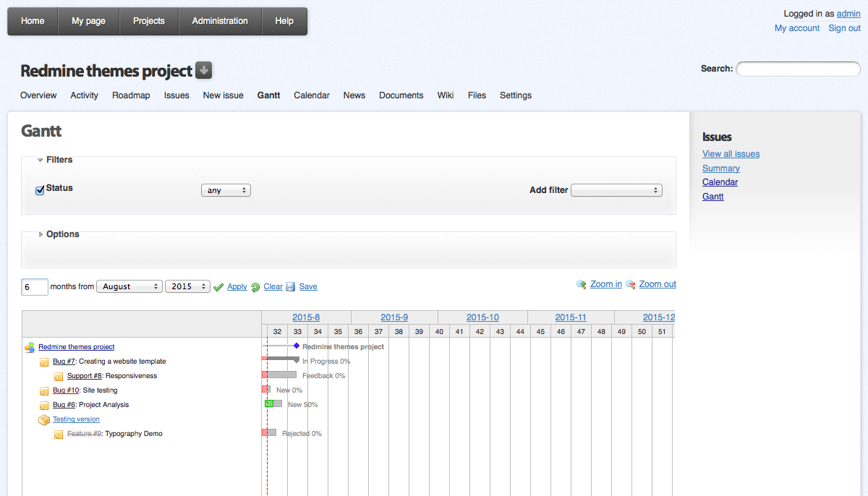
Task: Focus the Search input field
Action: pos(799,69)
